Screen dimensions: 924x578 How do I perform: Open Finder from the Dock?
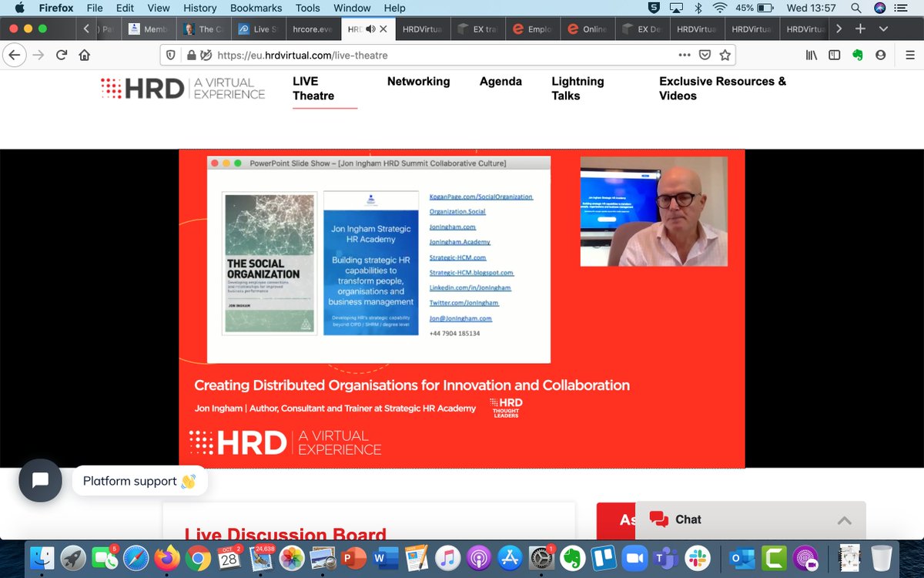tap(42, 556)
